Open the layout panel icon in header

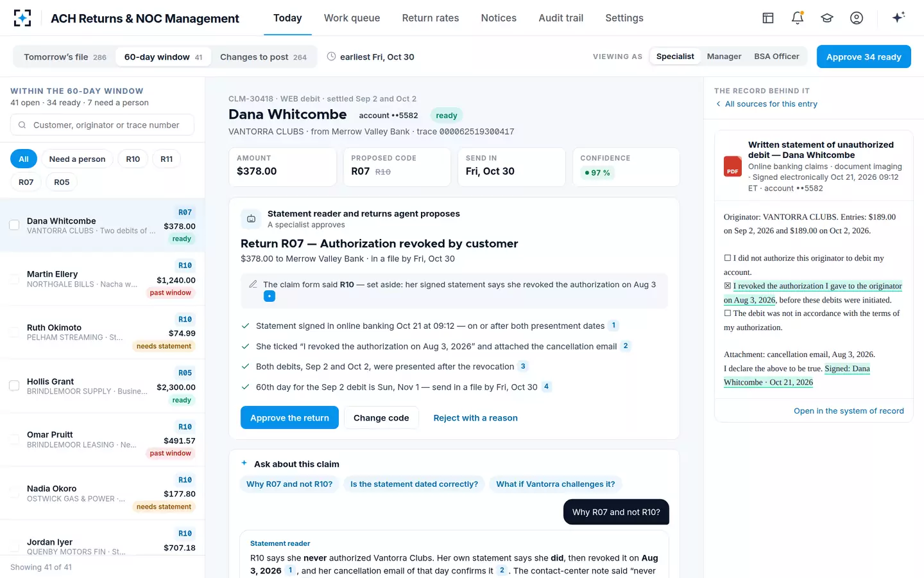point(768,18)
